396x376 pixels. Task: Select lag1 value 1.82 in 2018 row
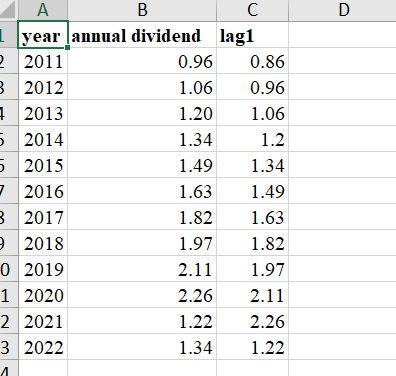pyautogui.click(x=252, y=243)
